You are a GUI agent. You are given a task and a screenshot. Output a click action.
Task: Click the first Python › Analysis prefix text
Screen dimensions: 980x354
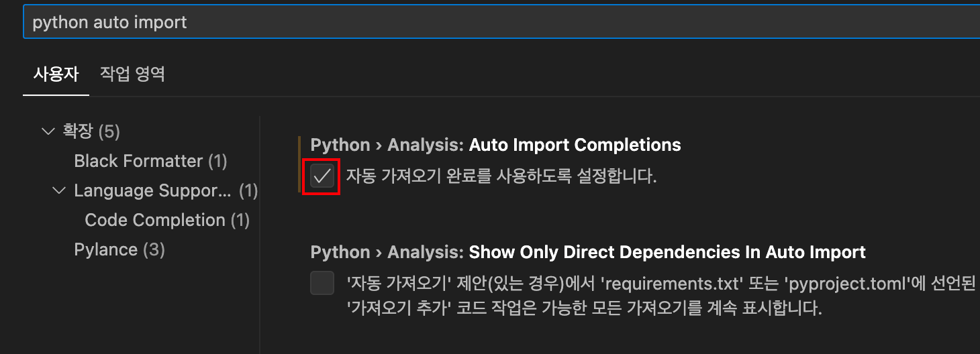387,145
